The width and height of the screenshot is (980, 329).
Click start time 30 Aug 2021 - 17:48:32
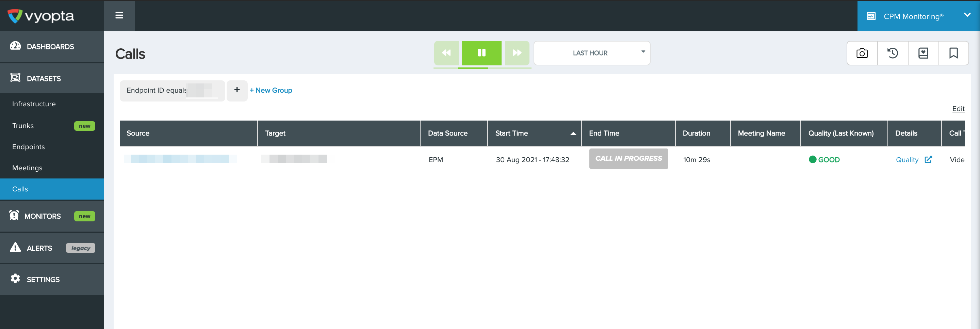pyautogui.click(x=532, y=160)
